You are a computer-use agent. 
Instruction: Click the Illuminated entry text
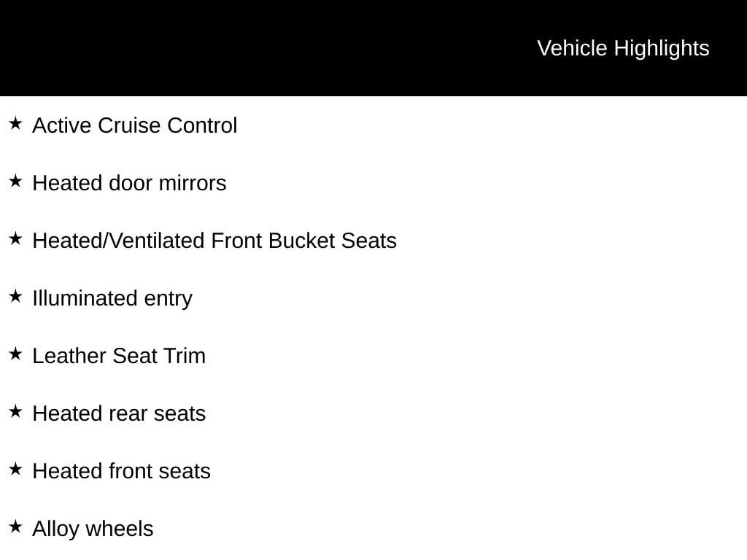pos(112,298)
